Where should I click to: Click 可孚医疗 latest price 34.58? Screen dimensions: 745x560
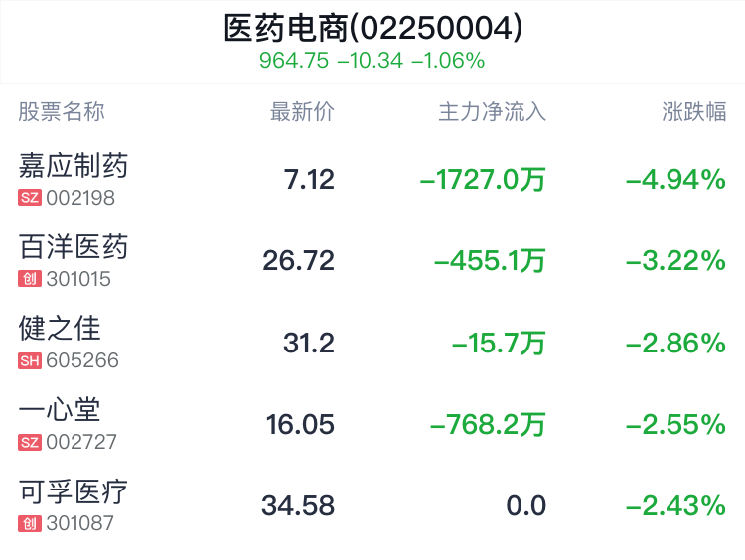point(298,505)
